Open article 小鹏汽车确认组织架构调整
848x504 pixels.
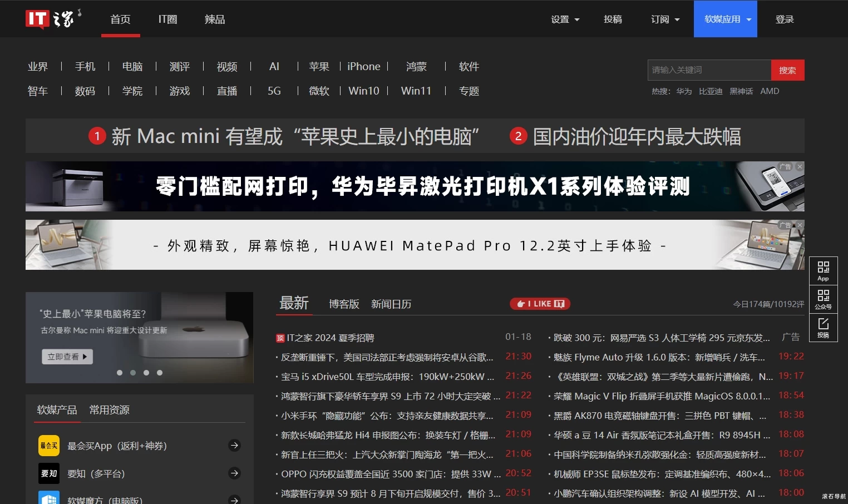coord(659,494)
